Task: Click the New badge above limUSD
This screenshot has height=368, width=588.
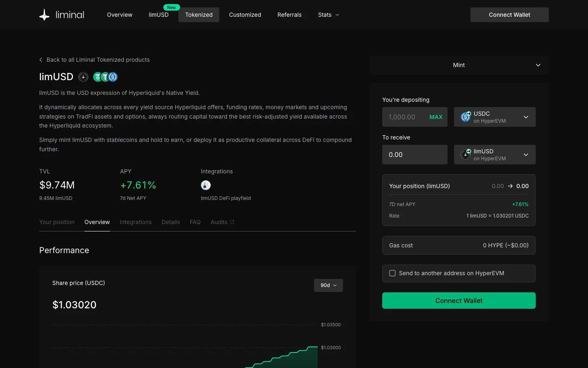Action: tap(171, 7)
